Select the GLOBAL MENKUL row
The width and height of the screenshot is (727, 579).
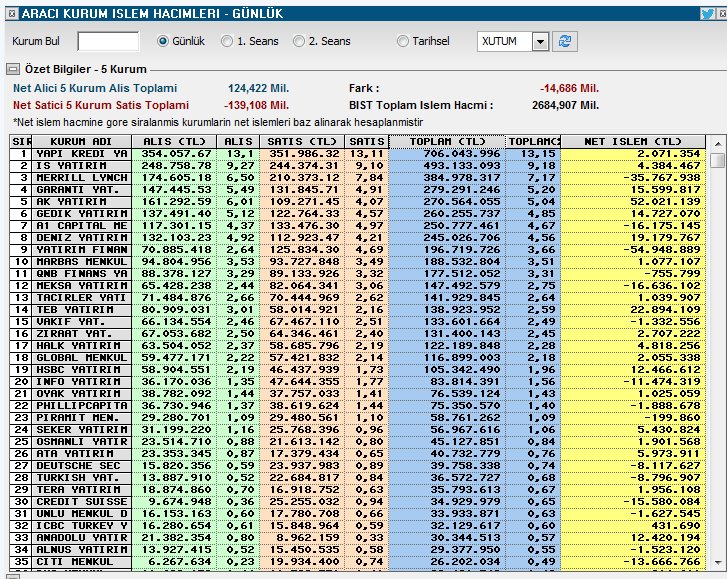[357, 358]
